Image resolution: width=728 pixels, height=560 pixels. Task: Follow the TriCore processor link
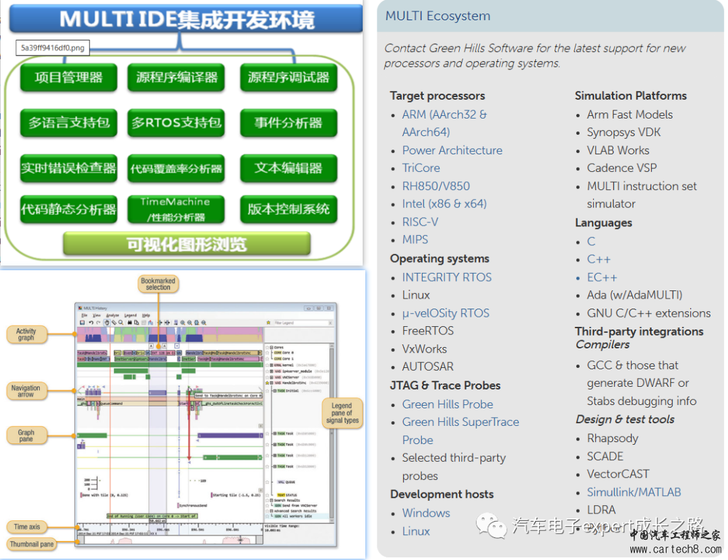pyautogui.click(x=421, y=168)
